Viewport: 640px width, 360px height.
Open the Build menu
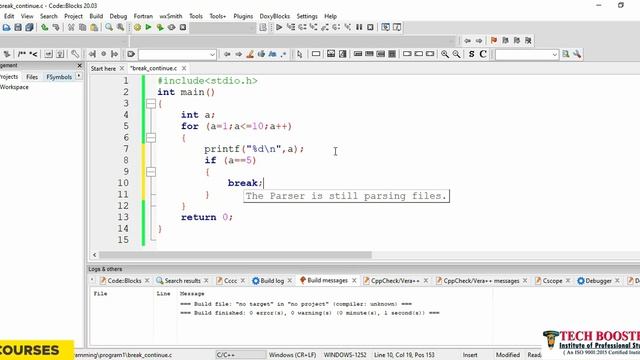tap(96, 16)
